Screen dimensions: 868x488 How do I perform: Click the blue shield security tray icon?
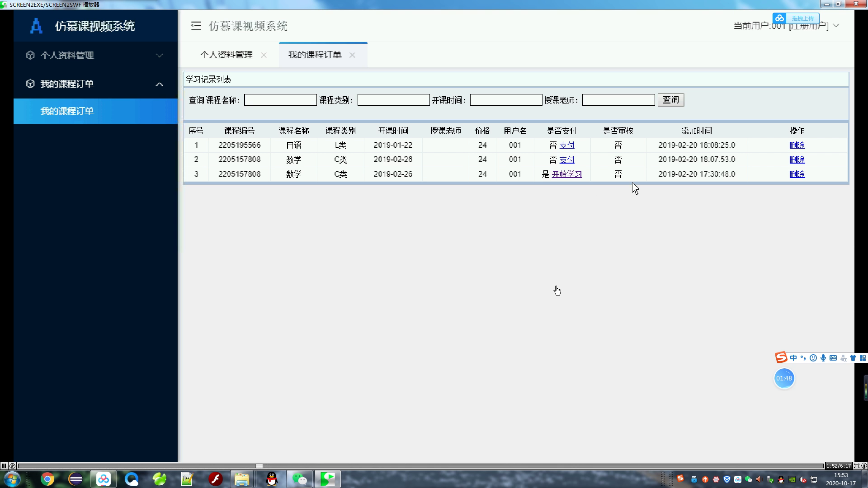pos(727,479)
